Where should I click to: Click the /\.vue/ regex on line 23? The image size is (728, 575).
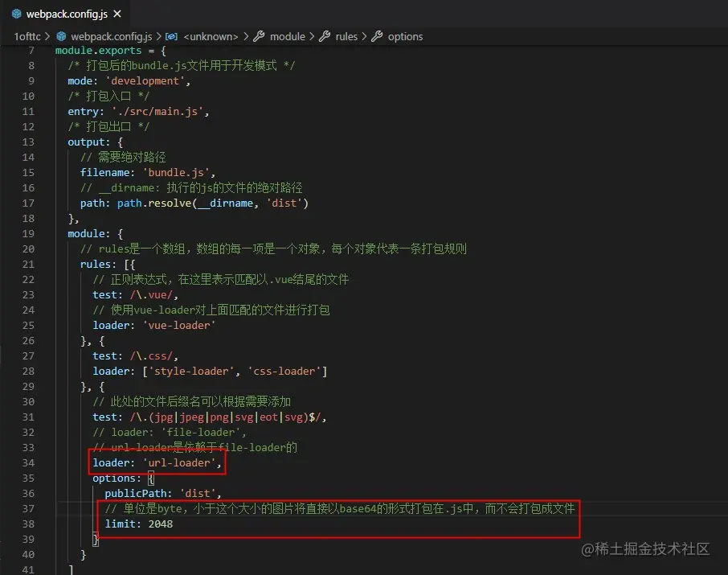[x=151, y=294]
